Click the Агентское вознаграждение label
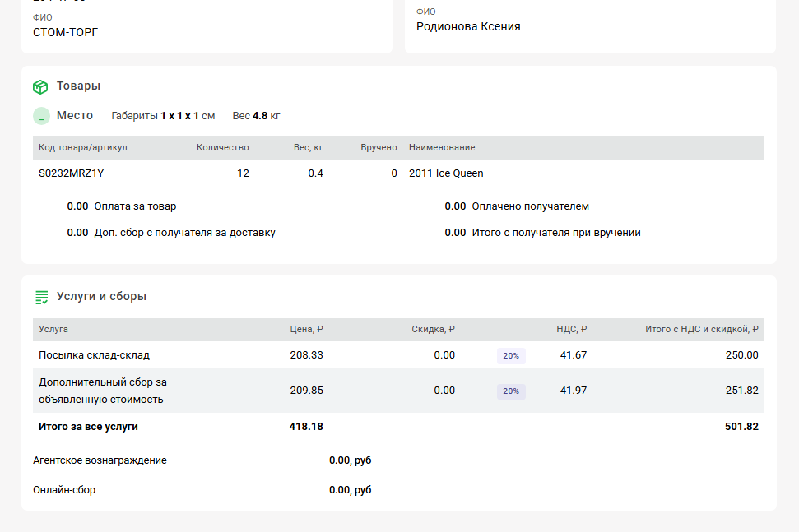 pyautogui.click(x=100, y=460)
